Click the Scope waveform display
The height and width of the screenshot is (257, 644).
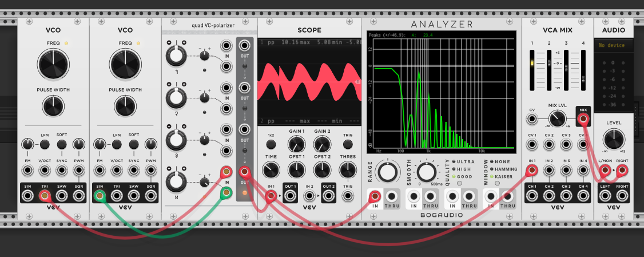[309, 81]
